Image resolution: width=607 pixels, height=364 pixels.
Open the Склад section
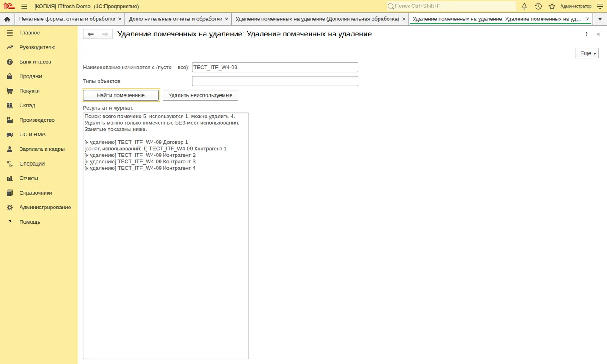click(x=39, y=105)
